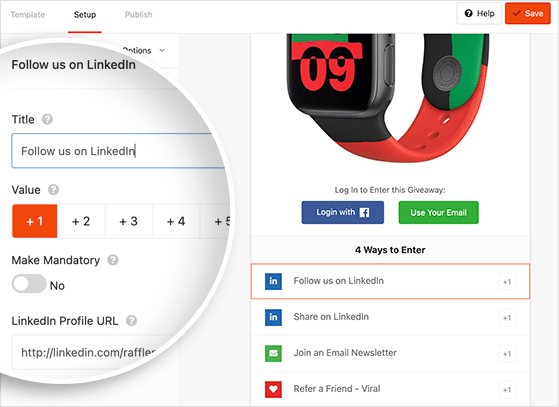The width and height of the screenshot is (559, 407).
Task: Select Share on LinkedIn entry row
Action: [x=390, y=317]
